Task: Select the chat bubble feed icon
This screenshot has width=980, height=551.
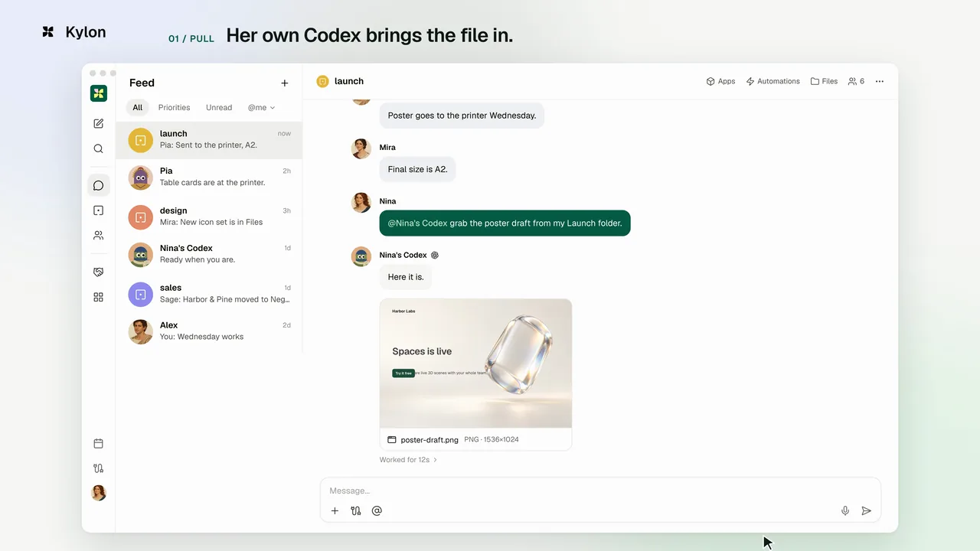Action: [98, 185]
